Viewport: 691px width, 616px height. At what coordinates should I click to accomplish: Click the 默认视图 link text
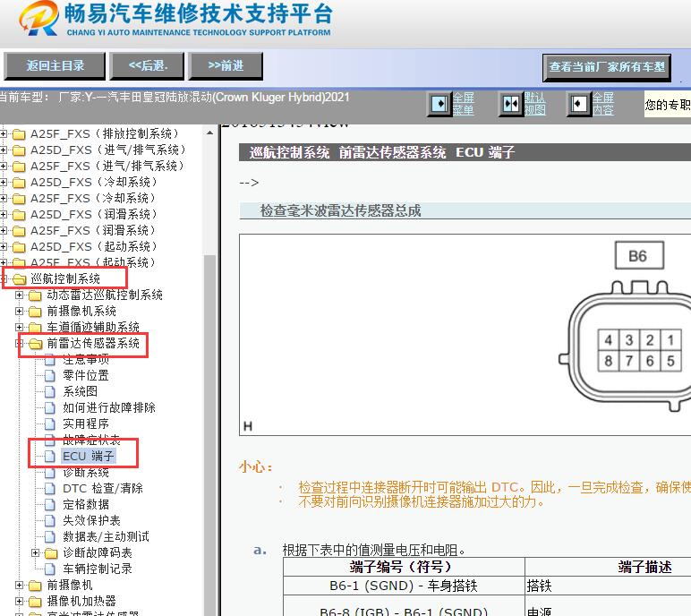(535, 104)
